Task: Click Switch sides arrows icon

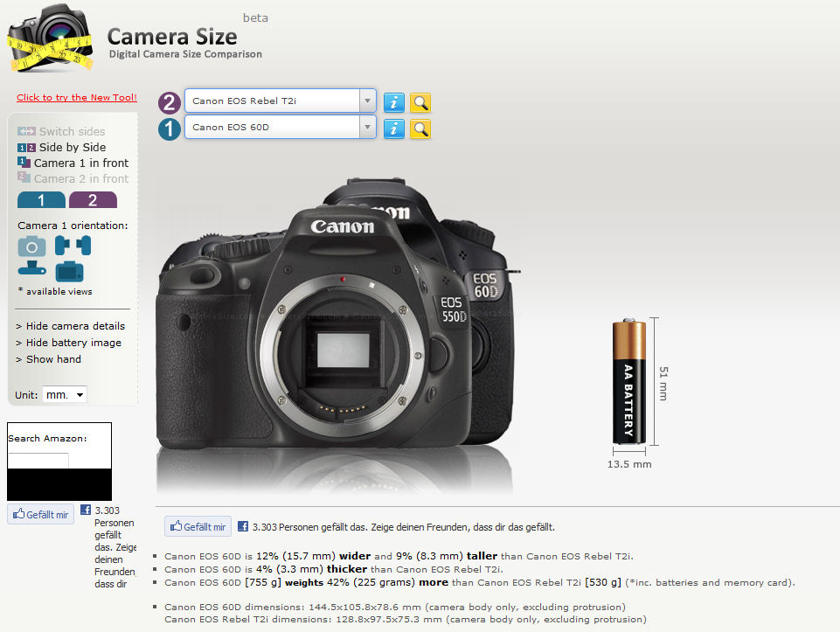Action: pos(26,131)
